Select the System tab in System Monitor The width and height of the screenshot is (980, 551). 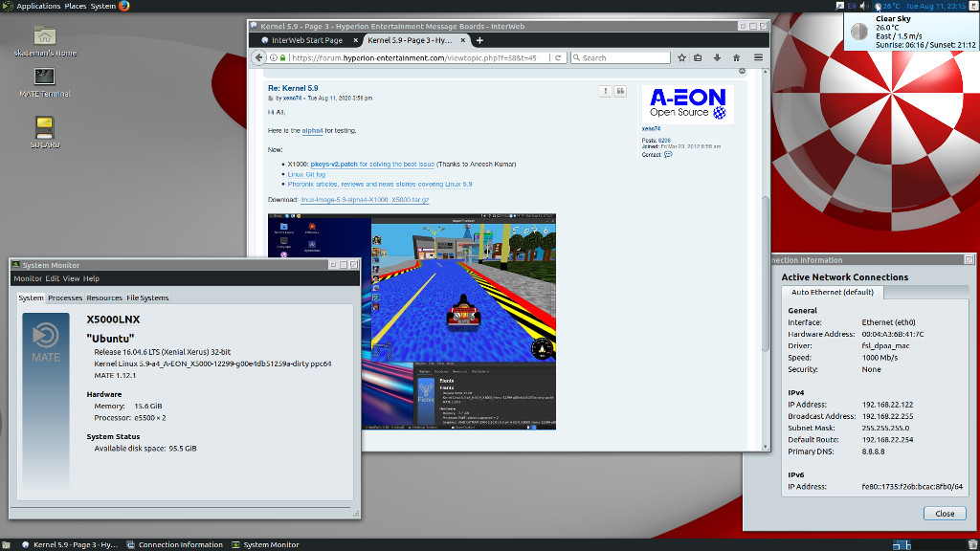[x=31, y=298]
